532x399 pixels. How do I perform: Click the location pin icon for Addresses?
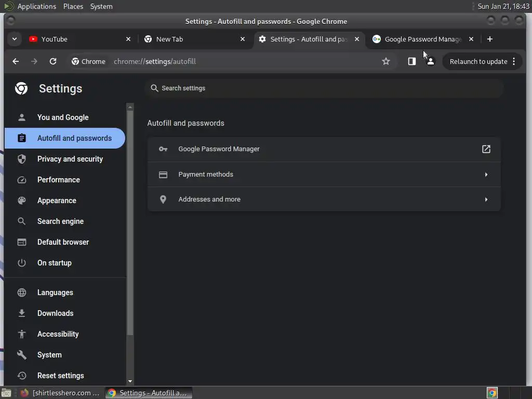pos(163,199)
